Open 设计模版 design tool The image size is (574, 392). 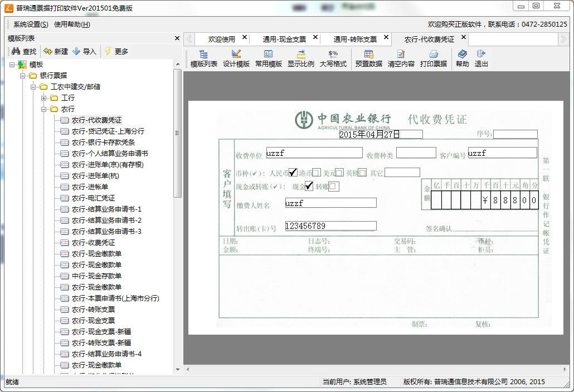(236, 59)
